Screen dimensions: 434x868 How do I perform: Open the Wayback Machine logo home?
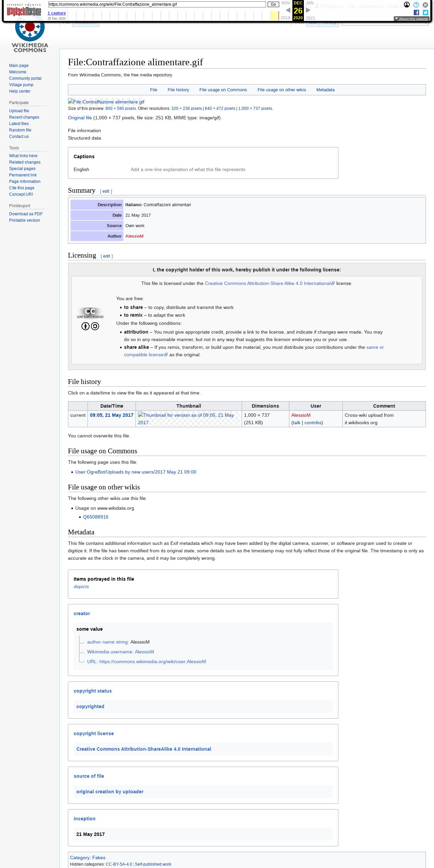click(24, 10)
